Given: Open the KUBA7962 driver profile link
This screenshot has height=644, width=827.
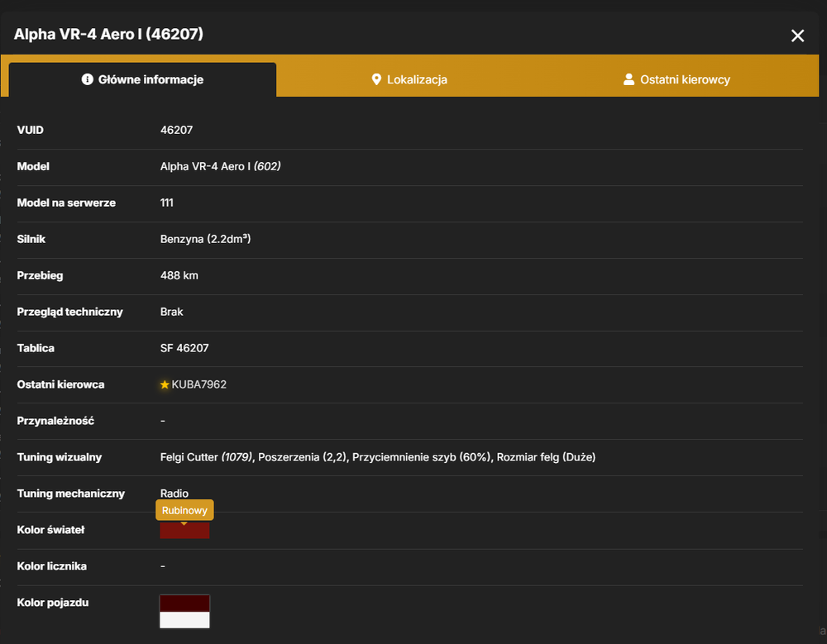Looking at the screenshot, I should click(198, 384).
